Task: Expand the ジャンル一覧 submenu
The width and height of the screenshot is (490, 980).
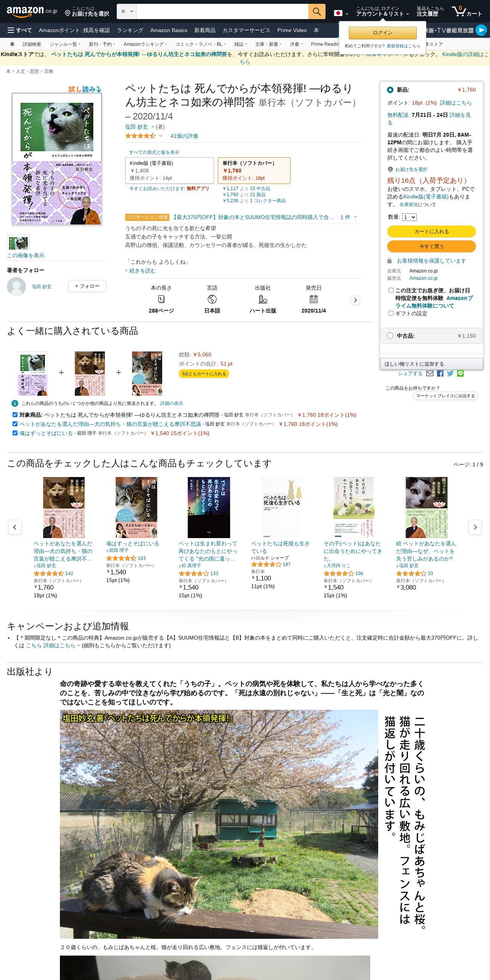Action: click(x=65, y=44)
